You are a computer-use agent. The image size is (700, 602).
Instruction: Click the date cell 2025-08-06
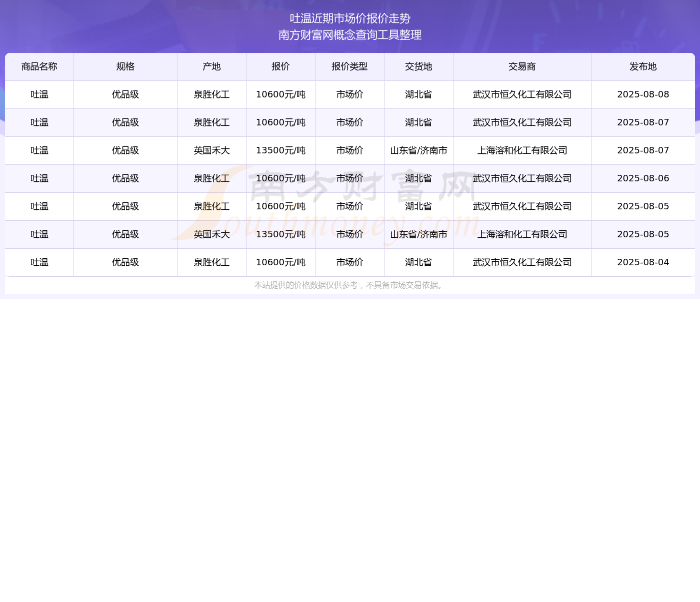643,178
